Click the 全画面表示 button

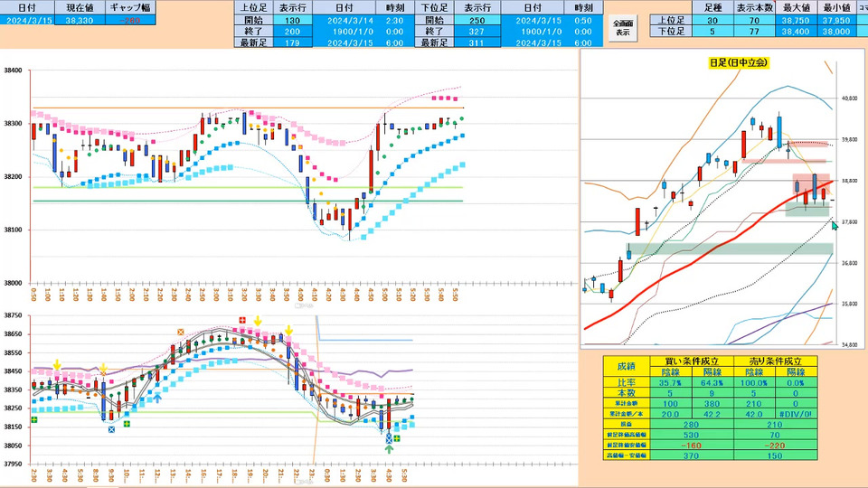pyautogui.click(x=623, y=27)
